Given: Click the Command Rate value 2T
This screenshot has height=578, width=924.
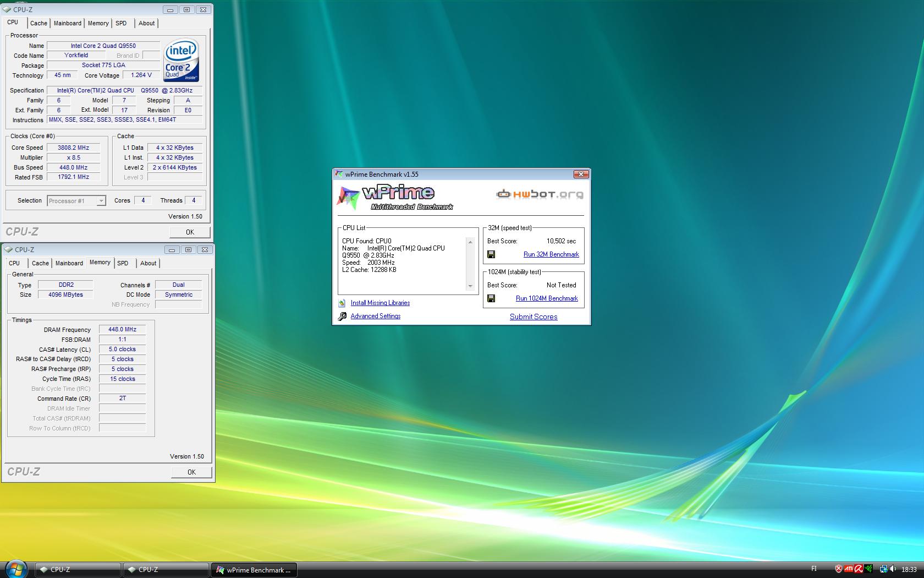Looking at the screenshot, I should point(122,398).
